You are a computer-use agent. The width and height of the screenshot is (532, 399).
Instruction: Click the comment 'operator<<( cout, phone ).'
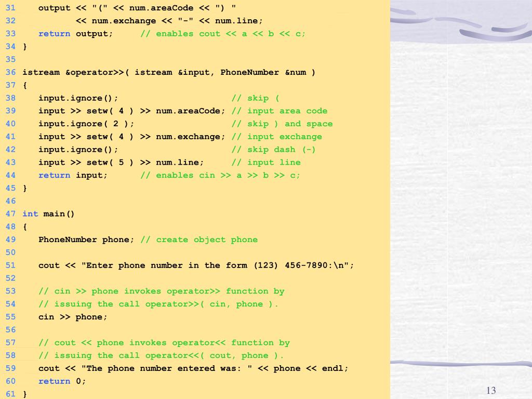click(x=215, y=356)
